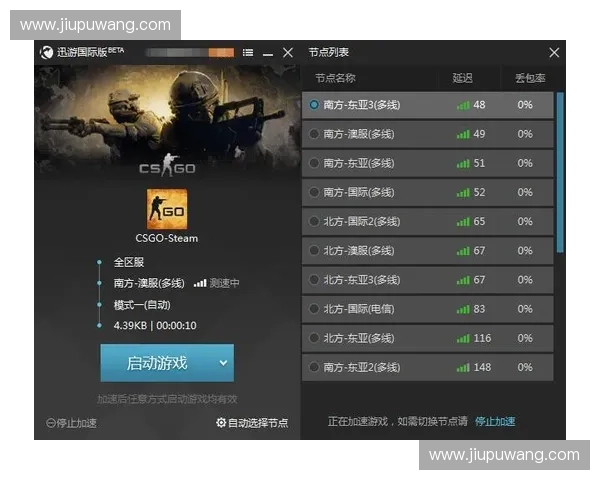Open the menu list icon in title bar
600x480 pixels.
248,52
